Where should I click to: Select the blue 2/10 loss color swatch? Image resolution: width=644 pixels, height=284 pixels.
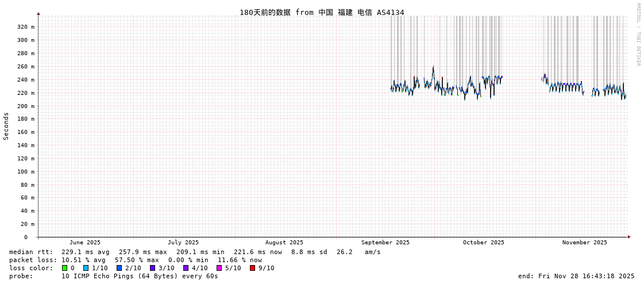tap(119, 268)
